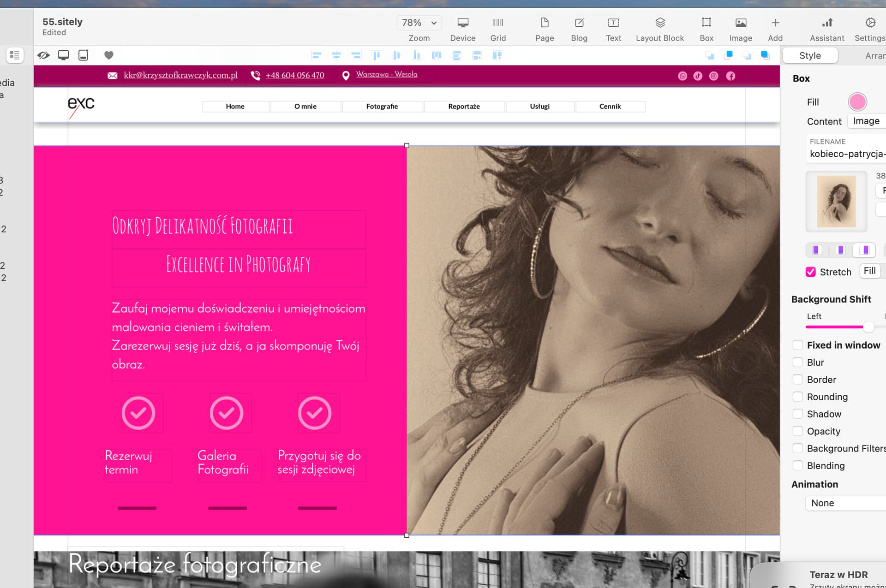Enable the Rounding checkbox
Viewport: 886px width, 588px height.
[x=797, y=397]
